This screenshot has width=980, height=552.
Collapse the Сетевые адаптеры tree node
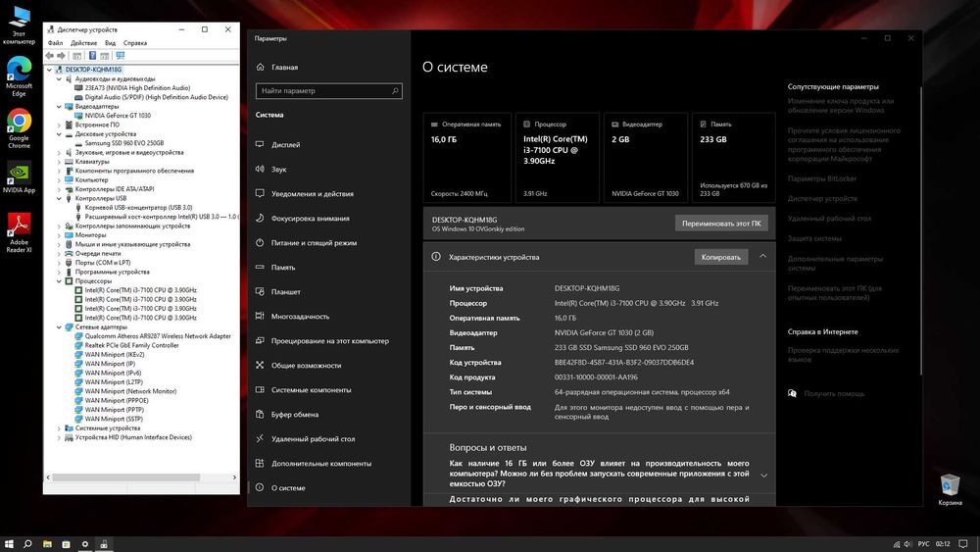(60, 326)
